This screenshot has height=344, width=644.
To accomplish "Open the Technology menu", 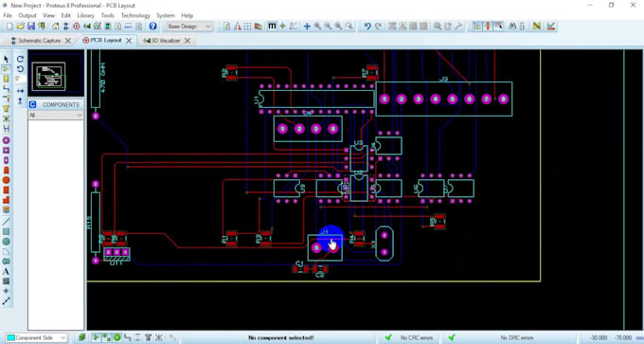I will click(x=135, y=15).
